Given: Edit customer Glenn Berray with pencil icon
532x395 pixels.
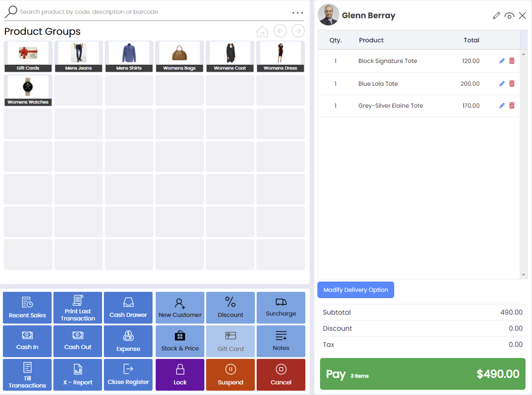Looking at the screenshot, I should (496, 16).
